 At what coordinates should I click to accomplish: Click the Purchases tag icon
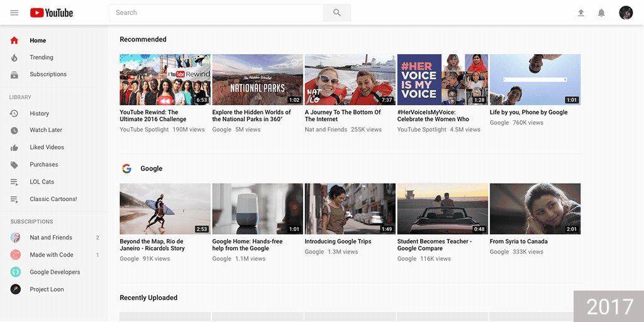[x=14, y=165]
